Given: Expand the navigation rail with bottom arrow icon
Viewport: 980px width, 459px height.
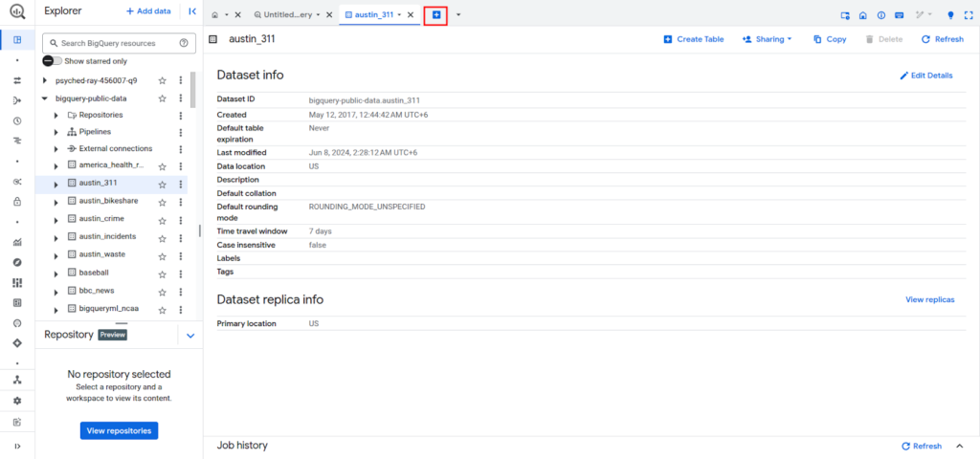Looking at the screenshot, I should coord(17,446).
